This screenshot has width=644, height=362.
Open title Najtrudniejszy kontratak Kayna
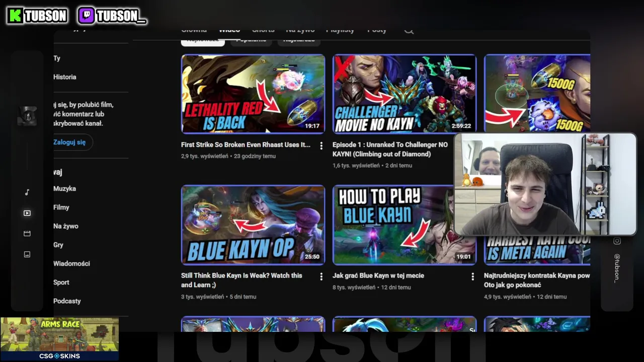pyautogui.click(x=537, y=280)
